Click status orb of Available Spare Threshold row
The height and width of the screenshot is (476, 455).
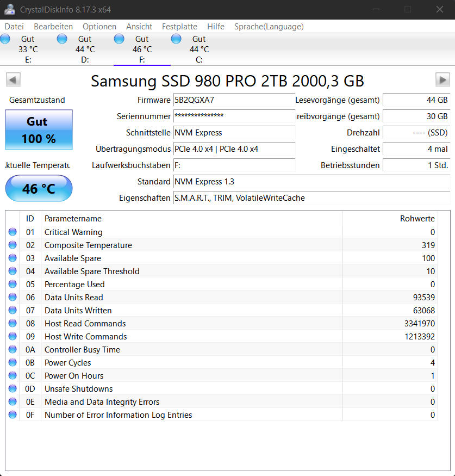click(x=13, y=271)
